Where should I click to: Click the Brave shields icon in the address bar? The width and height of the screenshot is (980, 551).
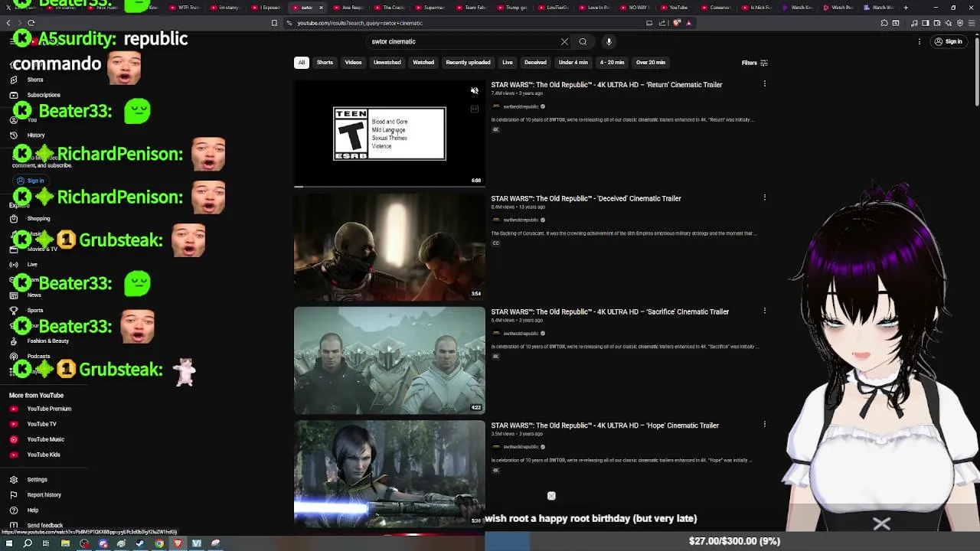pyautogui.click(x=677, y=23)
